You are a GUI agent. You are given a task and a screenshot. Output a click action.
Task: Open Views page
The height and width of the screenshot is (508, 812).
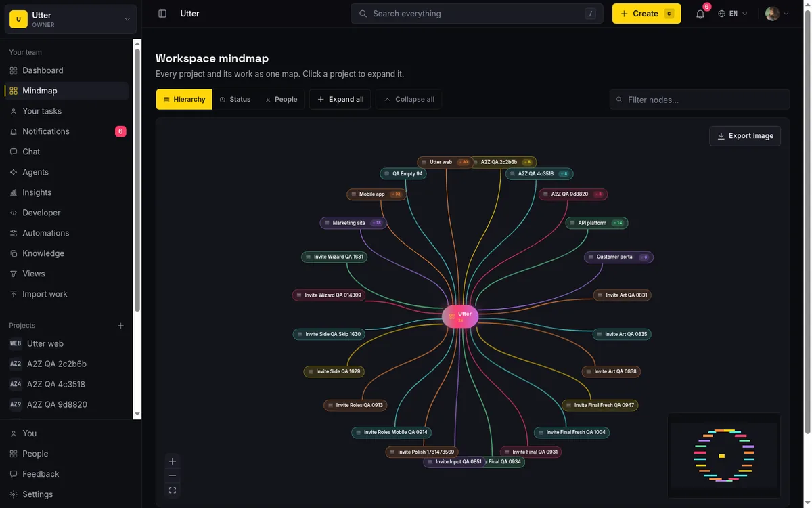point(66,274)
